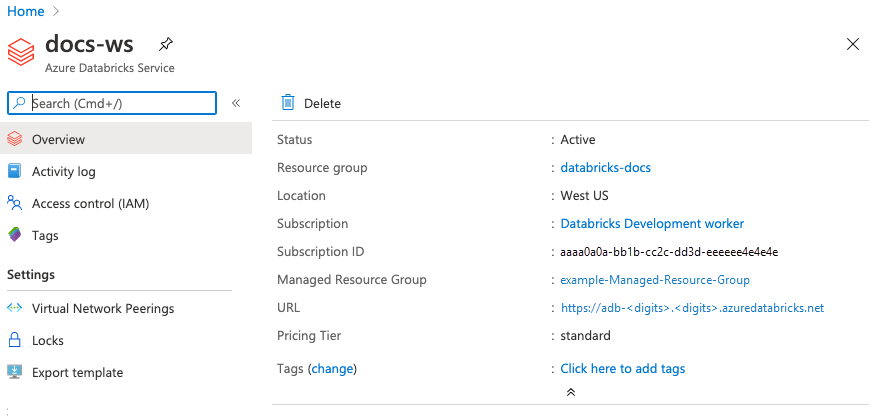Close the docs-ws blade
Viewport: 872px width, 416px height.
(x=853, y=44)
